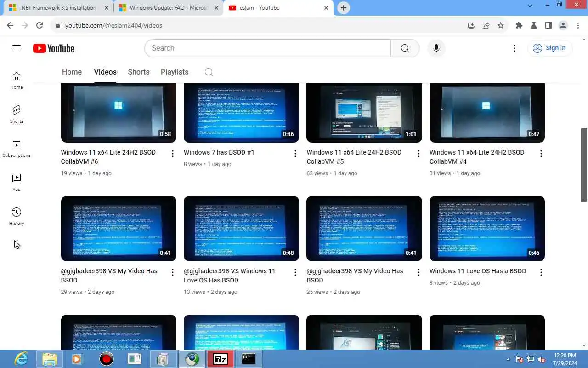Open Chrome tab search dropdown arrow
Image resolution: width=588 pixels, height=368 pixels.
[x=530, y=6]
